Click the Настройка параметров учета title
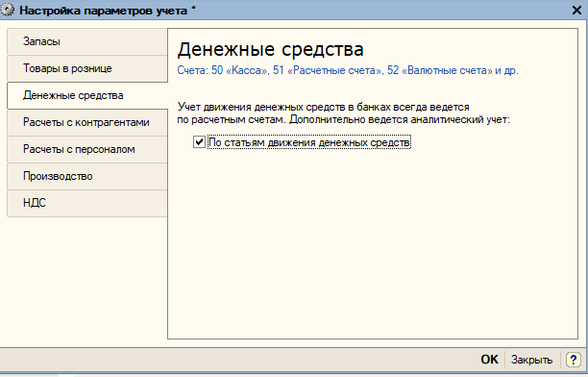588x377 pixels. pos(103,11)
